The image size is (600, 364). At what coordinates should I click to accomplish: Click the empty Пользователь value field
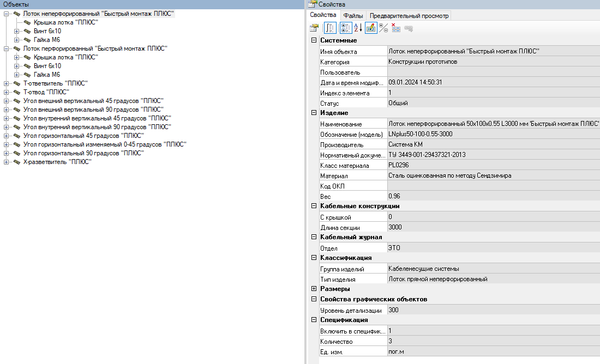[494, 72]
